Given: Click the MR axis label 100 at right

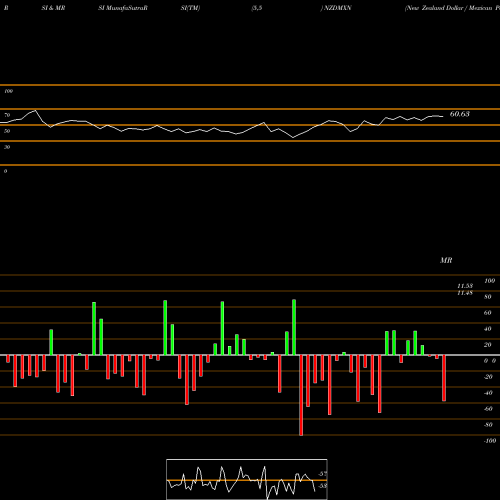Looking at the screenshot, I should tap(490, 281).
